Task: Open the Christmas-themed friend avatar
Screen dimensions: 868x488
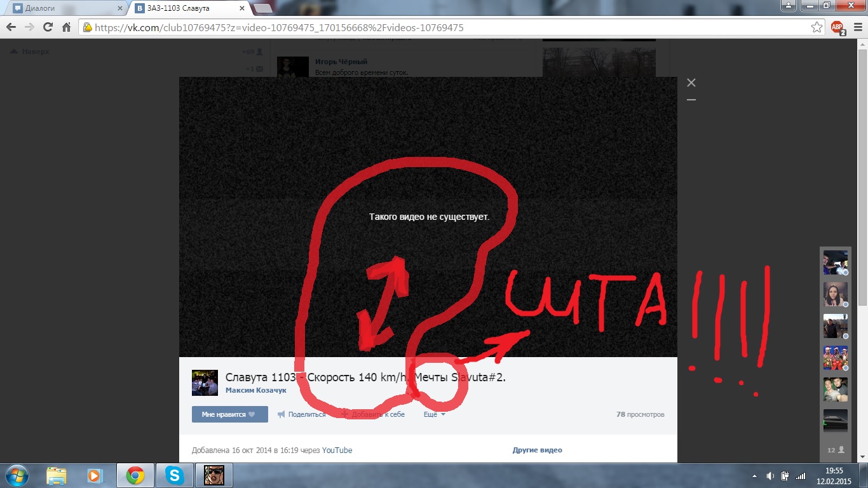Action: (835, 357)
